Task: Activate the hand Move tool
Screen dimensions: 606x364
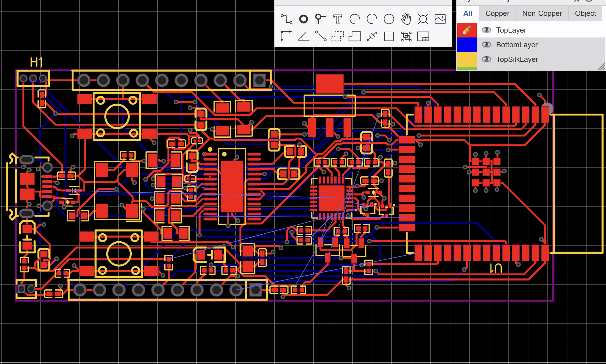Action: pos(406,19)
